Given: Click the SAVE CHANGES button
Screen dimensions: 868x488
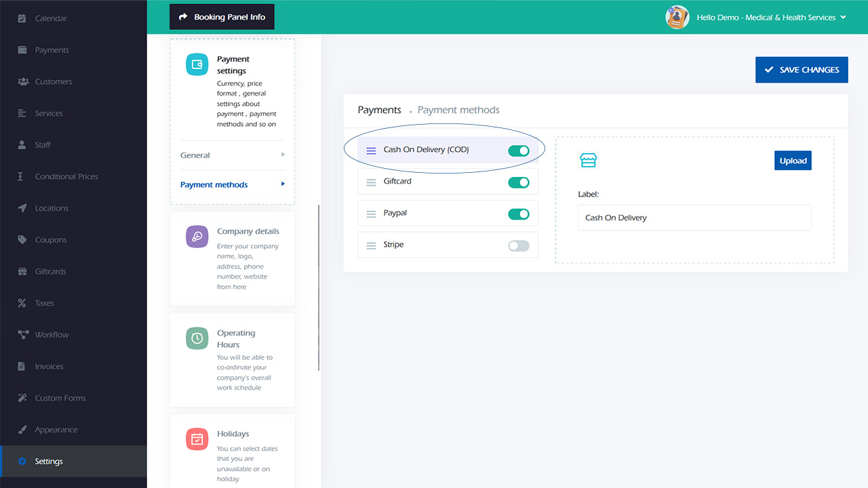Looking at the screenshot, I should coord(802,70).
